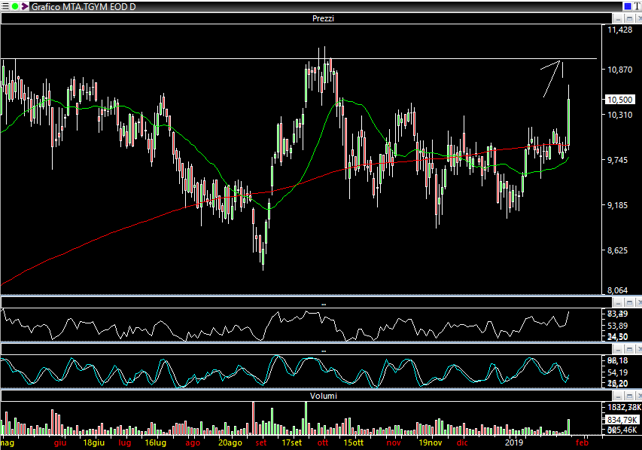Click the lug date label
Screen dimensions: 642x450
pyautogui.click(x=124, y=443)
